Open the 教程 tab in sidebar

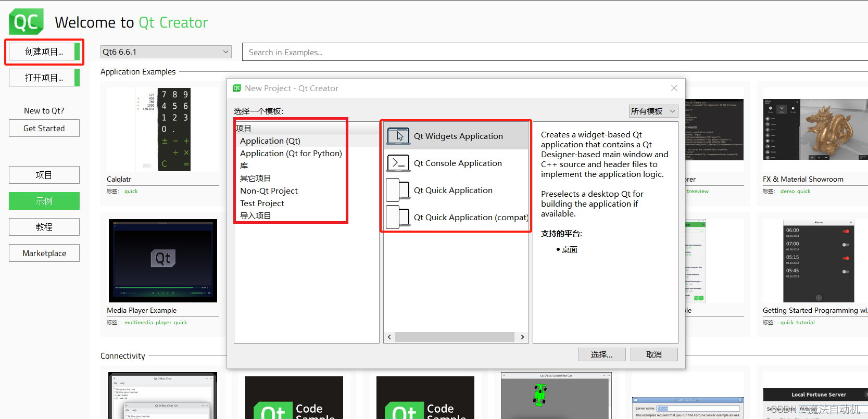click(x=44, y=227)
